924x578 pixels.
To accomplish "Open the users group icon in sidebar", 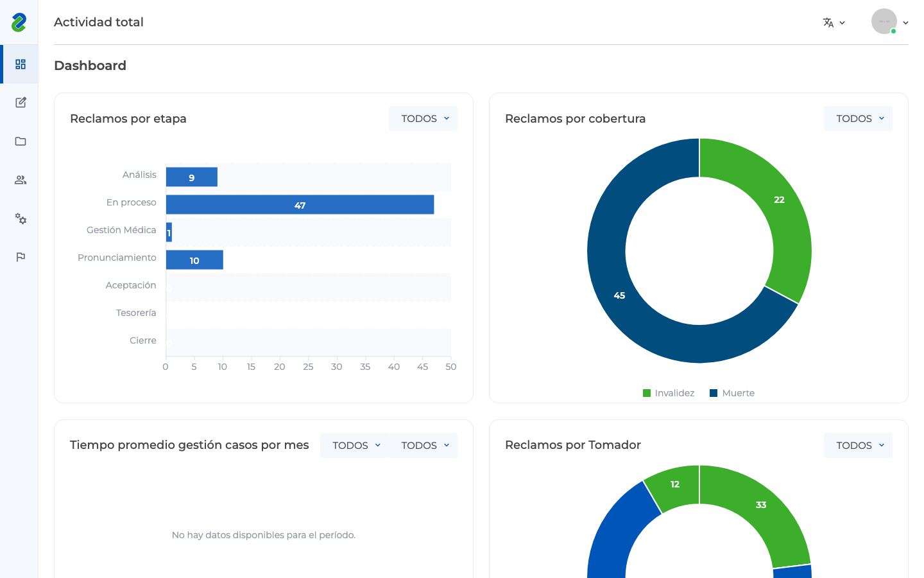I will click(21, 180).
